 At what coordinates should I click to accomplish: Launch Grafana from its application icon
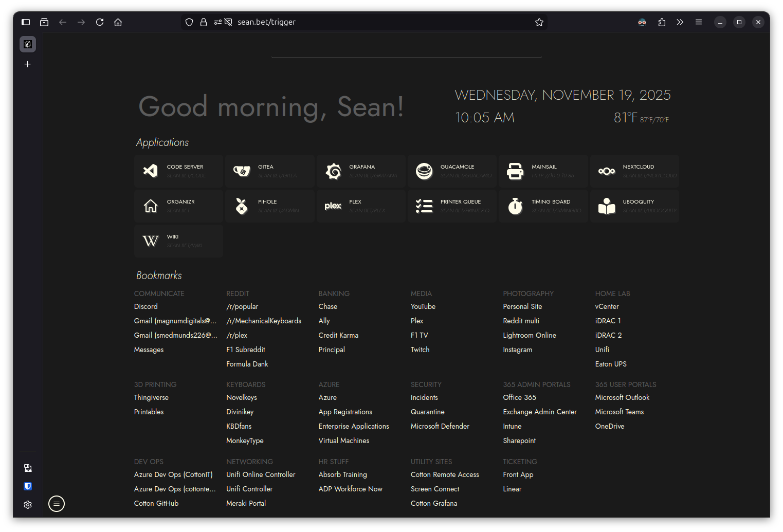[333, 171]
